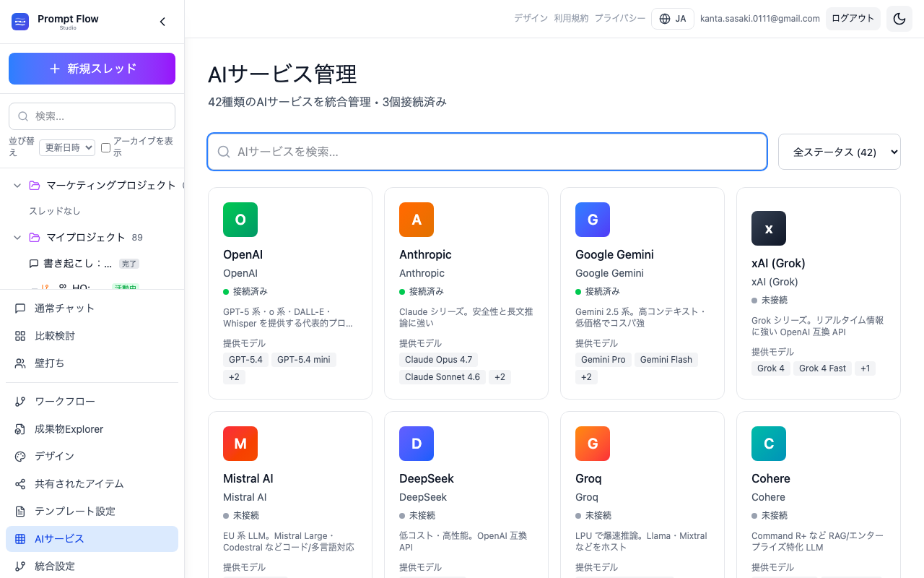924x578 pixels.
Task: Collapse the マーケティングプロジェクト folder
Action: tap(17, 186)
